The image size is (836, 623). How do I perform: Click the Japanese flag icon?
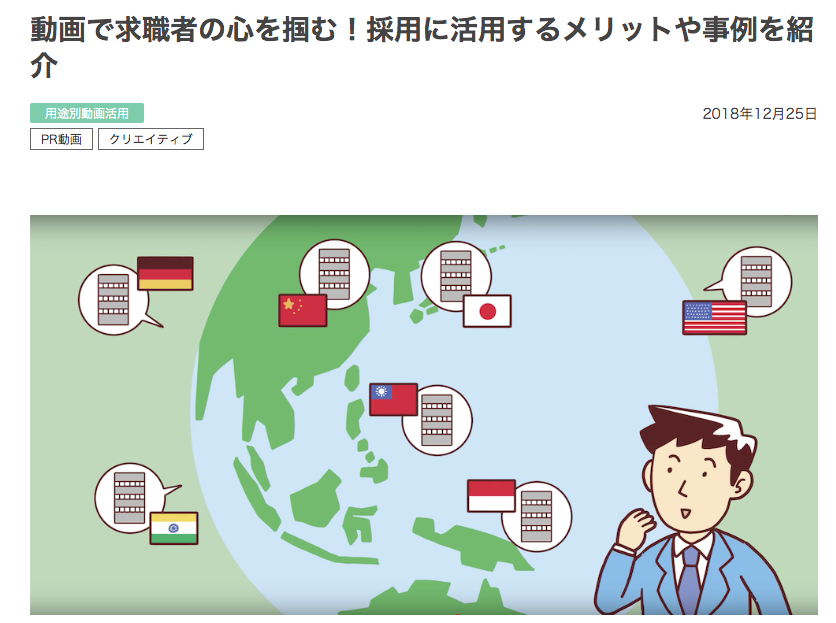[487, 311]
